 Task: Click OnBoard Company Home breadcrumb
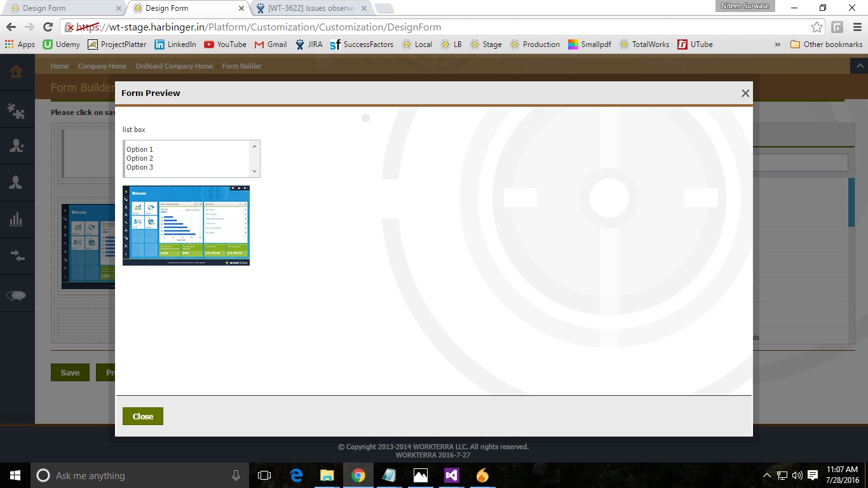tap(174, 66)
